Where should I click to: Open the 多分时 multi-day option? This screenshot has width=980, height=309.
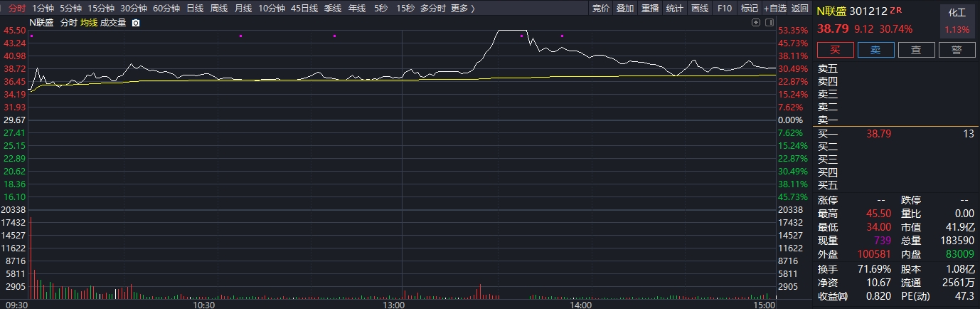pyautogui.click(x=432, y=9)
